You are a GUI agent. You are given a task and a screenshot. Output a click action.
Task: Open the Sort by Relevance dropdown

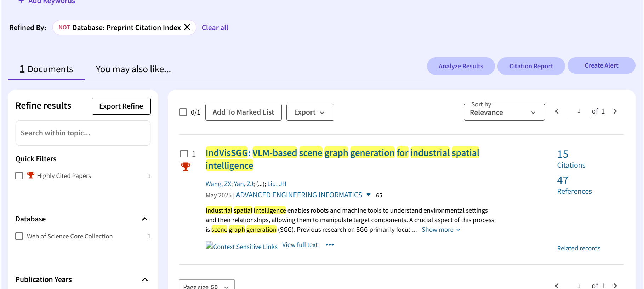pos(504,112)
